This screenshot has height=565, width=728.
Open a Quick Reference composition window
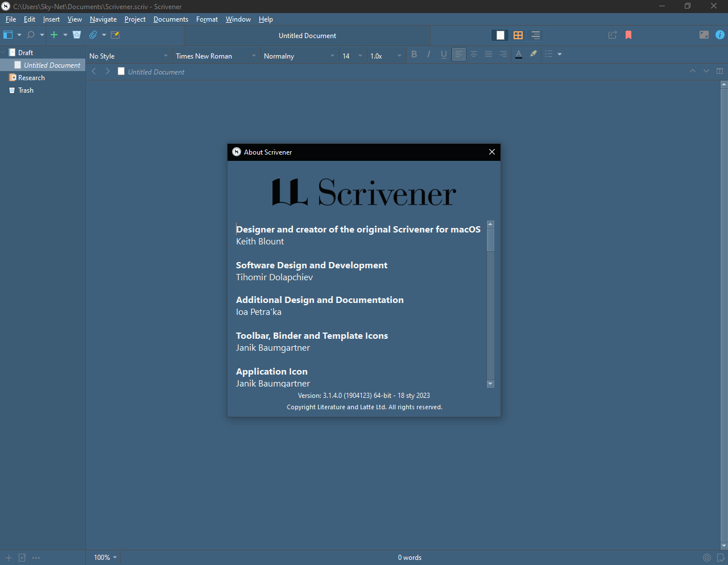(613, 35)
